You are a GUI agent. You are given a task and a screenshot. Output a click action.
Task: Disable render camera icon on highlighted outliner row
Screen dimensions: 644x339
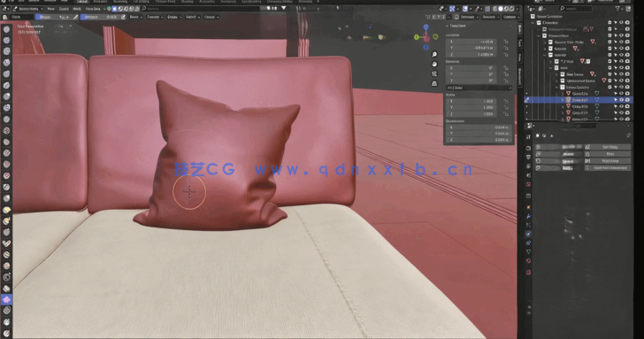click(x=627, y=100)
